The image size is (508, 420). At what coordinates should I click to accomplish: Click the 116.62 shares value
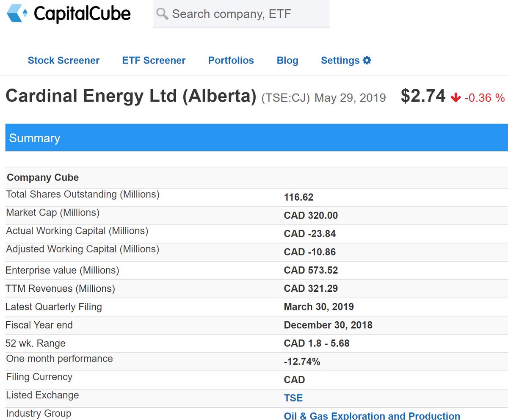click(298, 197)
